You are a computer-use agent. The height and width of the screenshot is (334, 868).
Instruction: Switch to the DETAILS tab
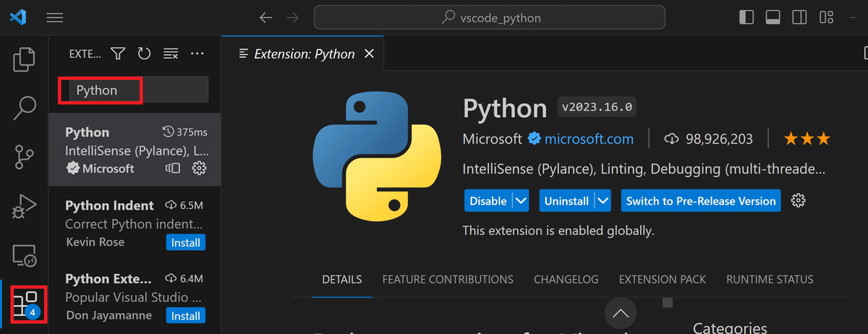pyautogui.click(x=342, y=279)
